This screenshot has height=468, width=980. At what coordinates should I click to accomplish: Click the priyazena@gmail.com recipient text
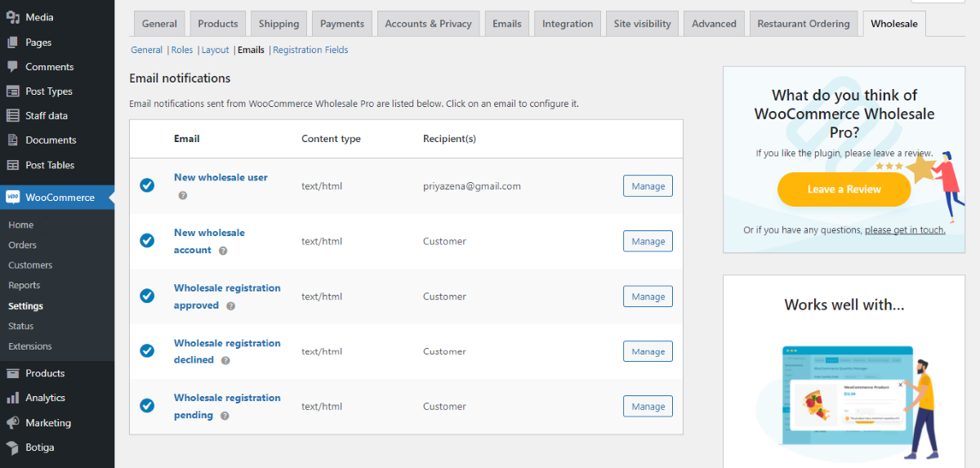(x=472, y=186)
